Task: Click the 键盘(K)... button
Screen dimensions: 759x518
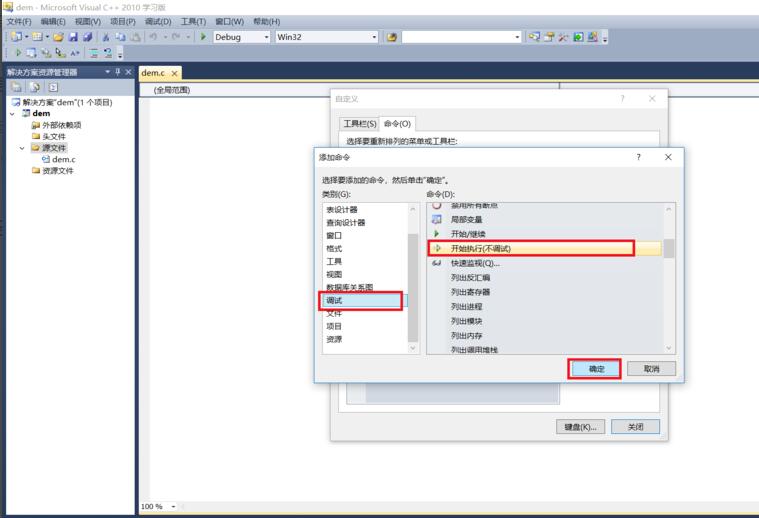Action: tap(580, 427)
